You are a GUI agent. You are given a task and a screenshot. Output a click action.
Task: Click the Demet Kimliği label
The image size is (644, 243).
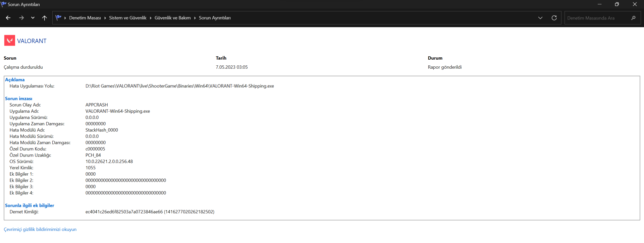point(24,212)
